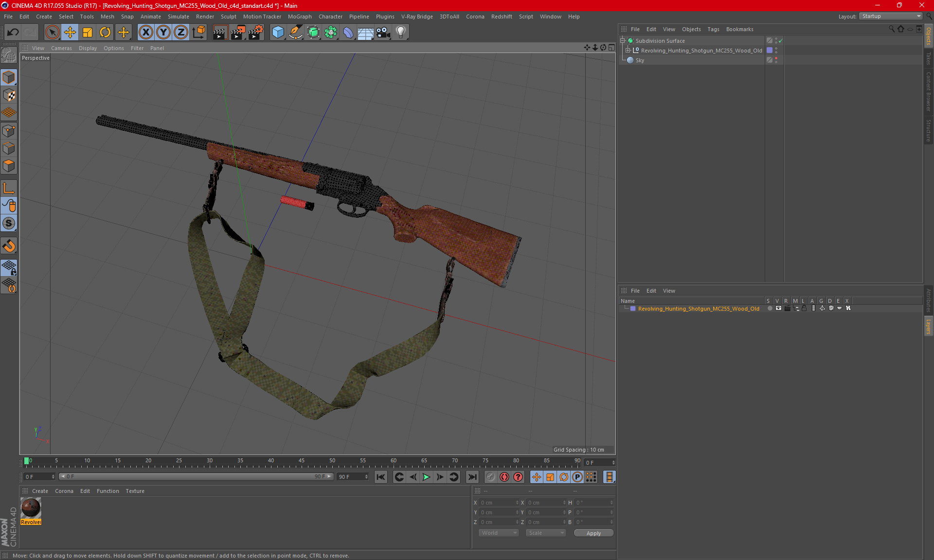The width and height of the screenshot is (934, 560).
Task: Open the Pen spline tool
Action: (295, 32)
